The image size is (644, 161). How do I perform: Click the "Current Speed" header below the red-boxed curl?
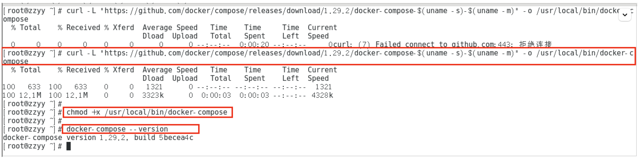click(x=322, y=74)
